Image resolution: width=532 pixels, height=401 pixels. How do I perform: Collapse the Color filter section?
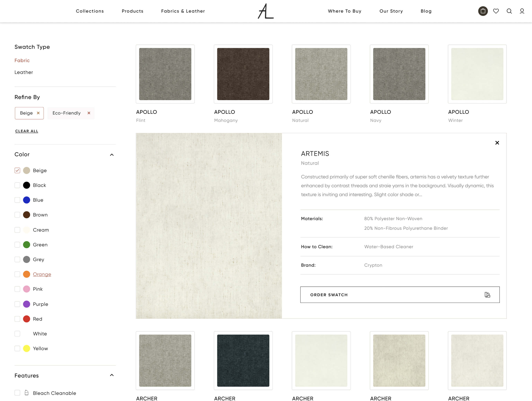(112, 155)
